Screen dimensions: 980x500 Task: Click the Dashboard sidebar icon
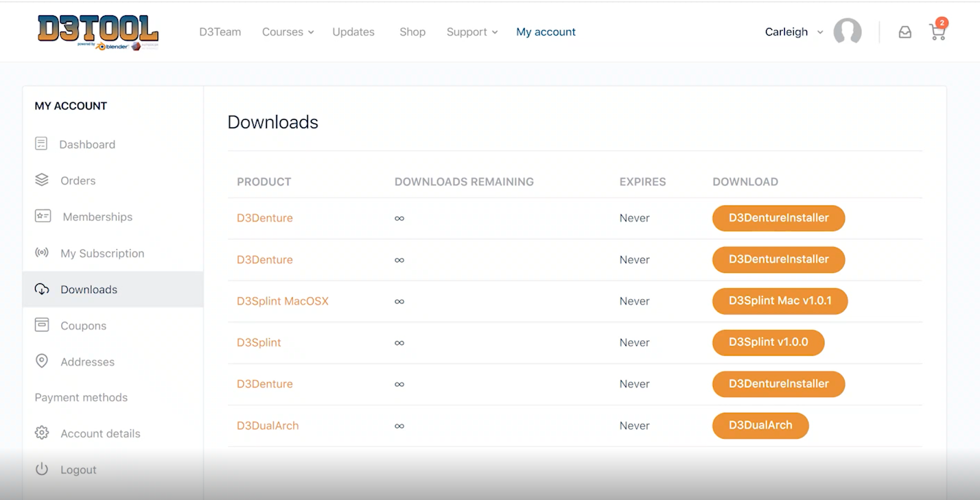coord(41,144)
